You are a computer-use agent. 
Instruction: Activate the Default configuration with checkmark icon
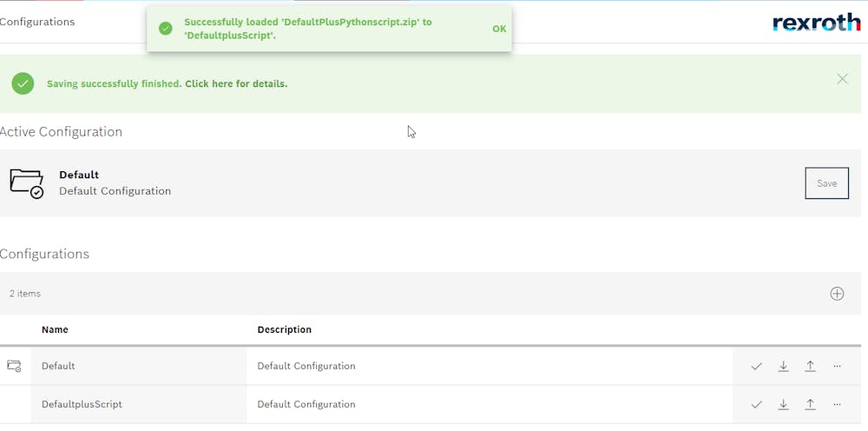pyautogui.click(x=756, y=367)
